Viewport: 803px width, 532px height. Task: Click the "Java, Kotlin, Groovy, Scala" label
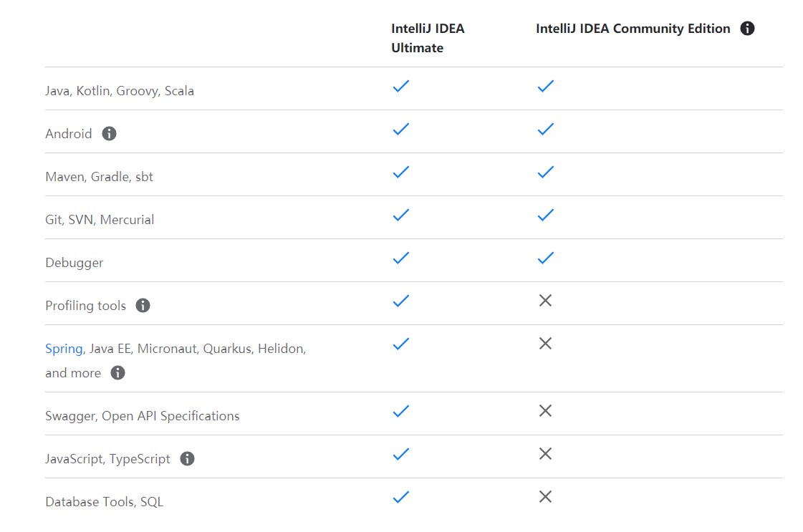point(120,91)
